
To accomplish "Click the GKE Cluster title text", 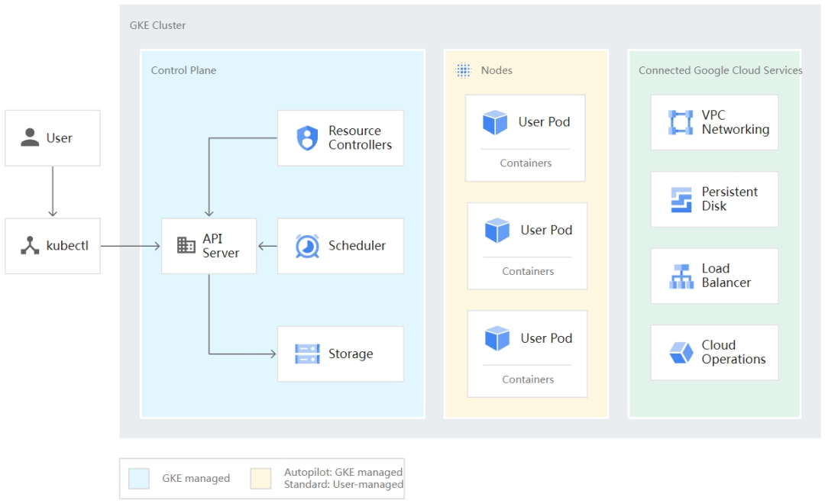I will [x=157, y=25].
